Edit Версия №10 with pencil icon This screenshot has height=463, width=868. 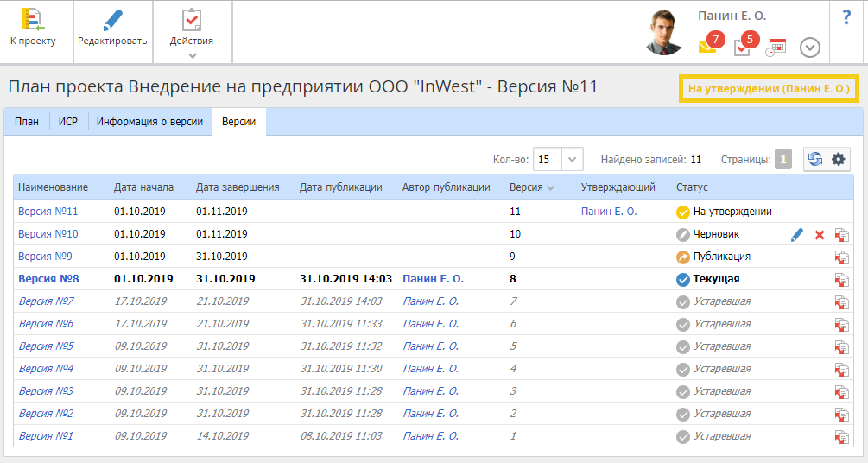(x=796, y=234)
